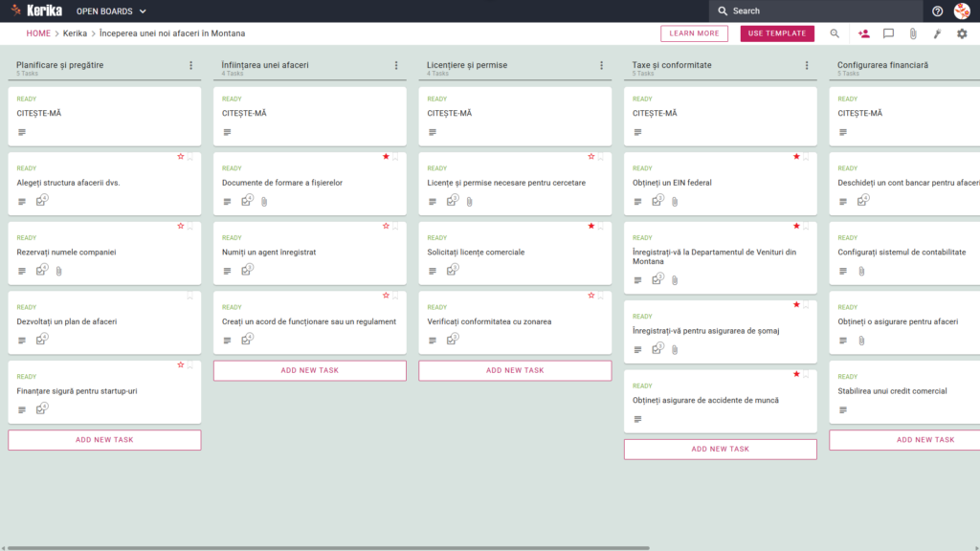
Task: Open attachment icon on Licențe și permise necesare card
Action: tap(469, 202)
